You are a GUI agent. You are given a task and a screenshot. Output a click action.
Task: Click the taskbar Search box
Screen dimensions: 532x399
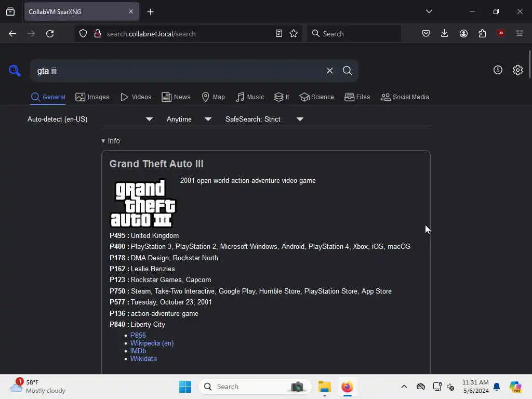coord(255,387)
